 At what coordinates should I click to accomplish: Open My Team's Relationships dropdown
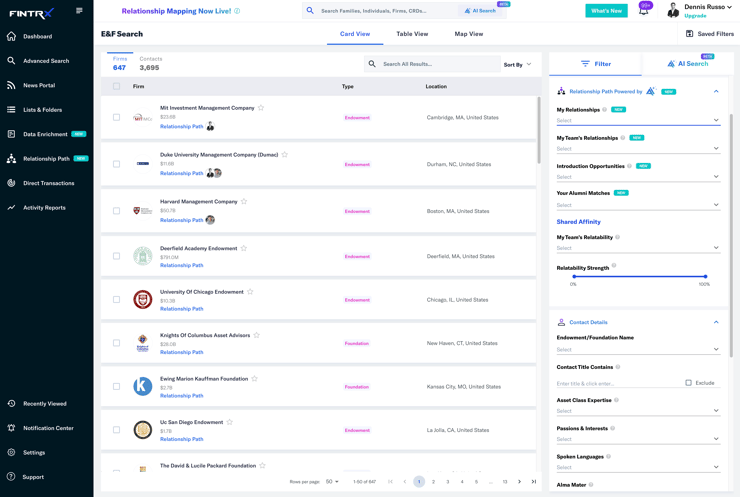tap(638, 149)
